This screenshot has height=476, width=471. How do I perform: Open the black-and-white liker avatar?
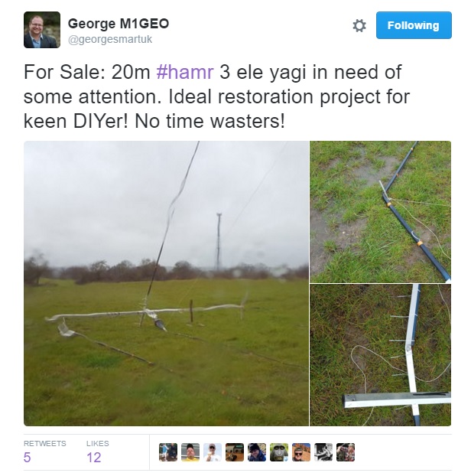tap(323, 452)
